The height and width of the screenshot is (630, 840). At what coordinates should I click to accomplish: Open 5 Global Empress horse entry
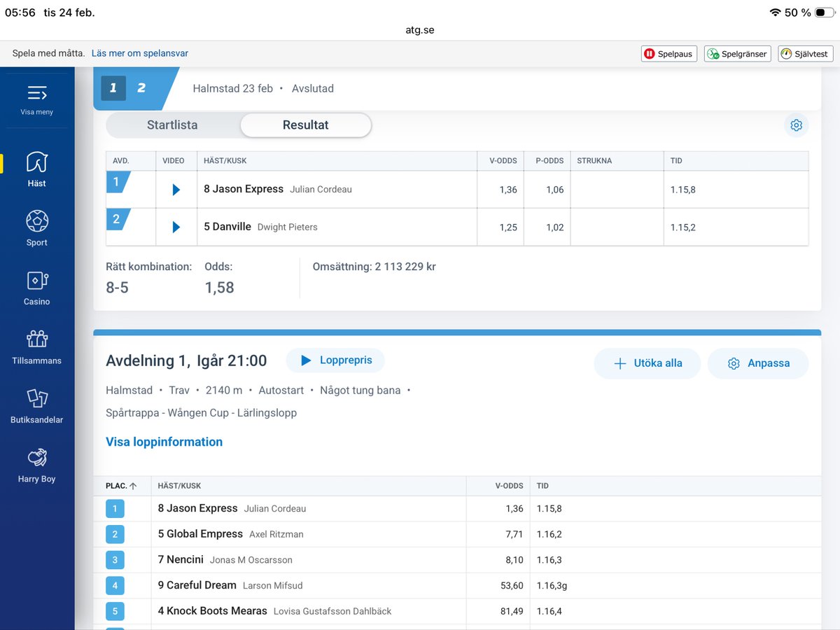[x=200, y=534]
